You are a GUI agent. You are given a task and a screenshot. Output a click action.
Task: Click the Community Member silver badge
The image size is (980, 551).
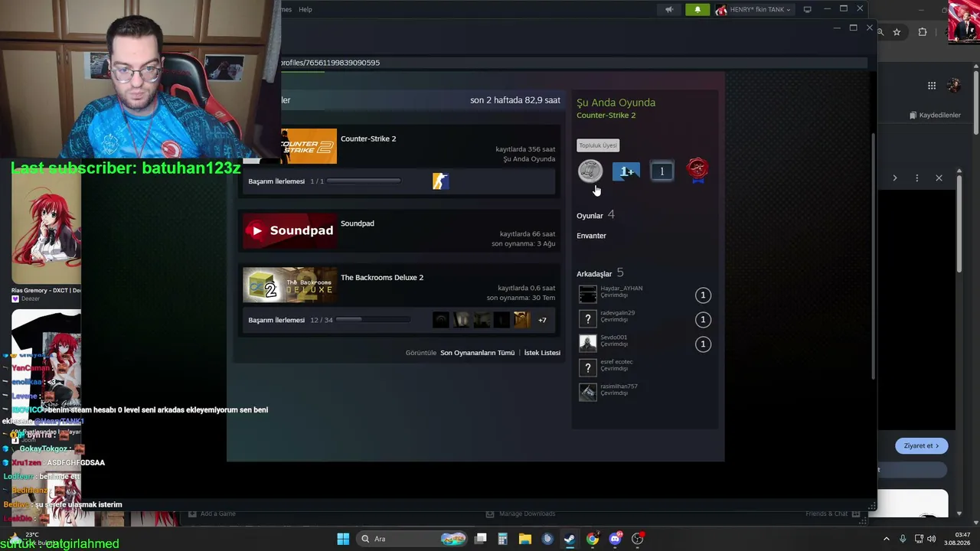point(590,171)
